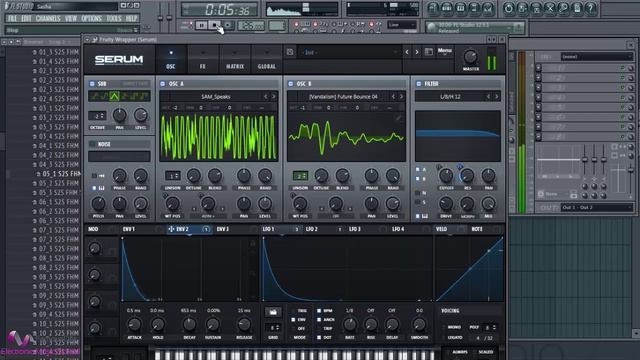Enable the NOISE oscillator switch
Image resolution: width=640 pixels, height=360 pixels.
point(92,144)
